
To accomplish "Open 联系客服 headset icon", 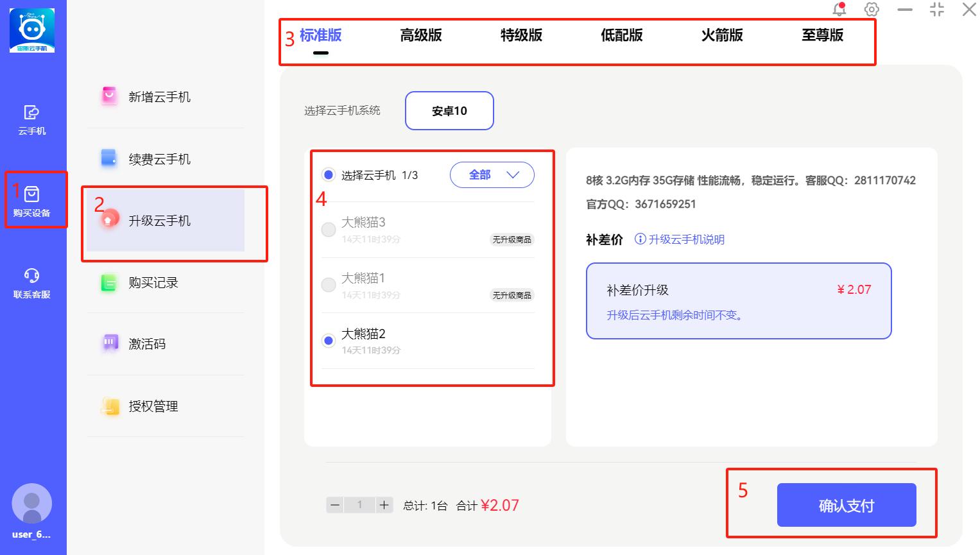I will pyautogui.click(x=31, y=276).
